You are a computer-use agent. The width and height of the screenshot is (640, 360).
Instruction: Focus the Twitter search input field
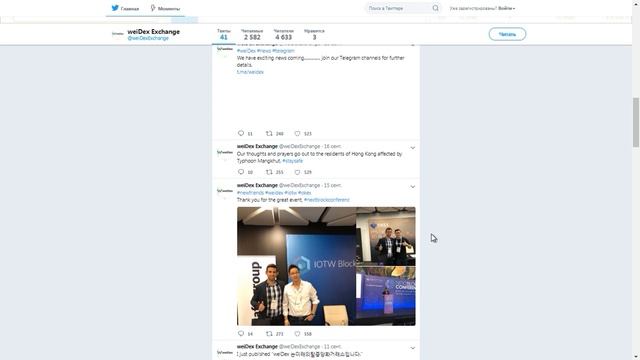pos(398,8)
